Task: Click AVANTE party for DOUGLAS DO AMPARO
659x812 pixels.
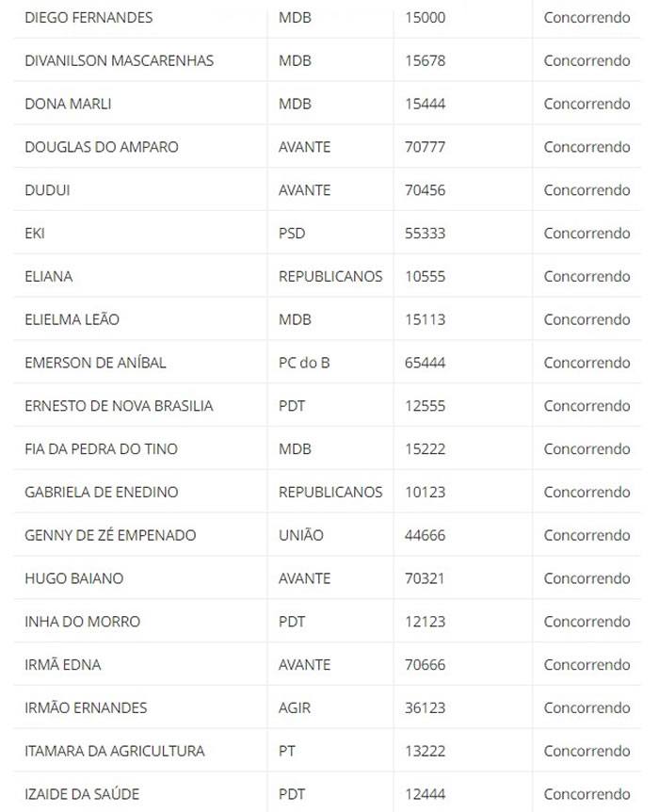Action: 304,147
